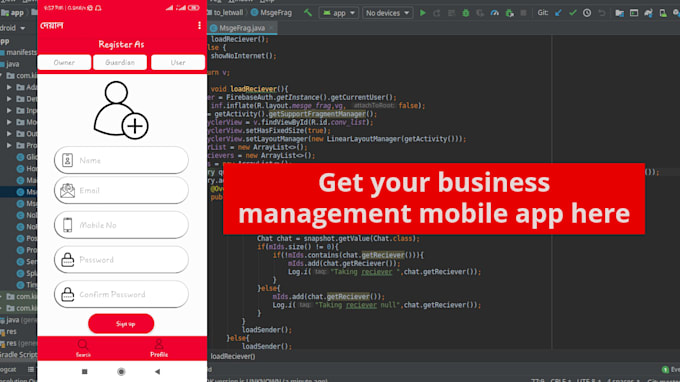Tap the Android back triangle button

157,372
